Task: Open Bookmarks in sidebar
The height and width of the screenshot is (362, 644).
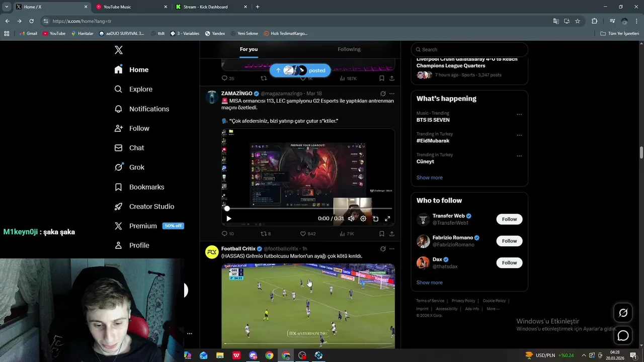Action: [139, 187]
